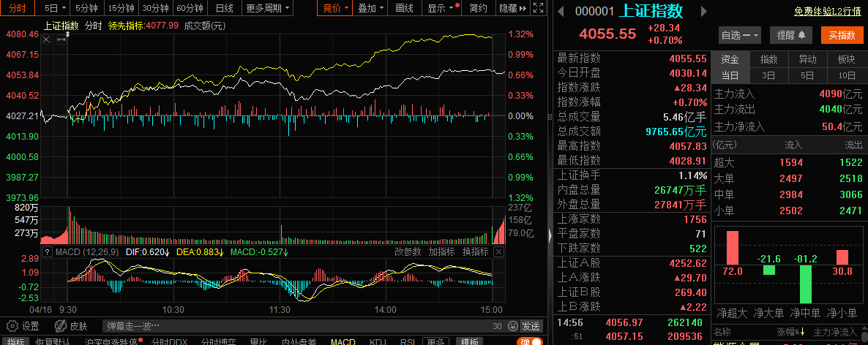Viewport: 868px width, 345px height.
Task: Select the 异动 tab
Action: (x=808, y=59)
